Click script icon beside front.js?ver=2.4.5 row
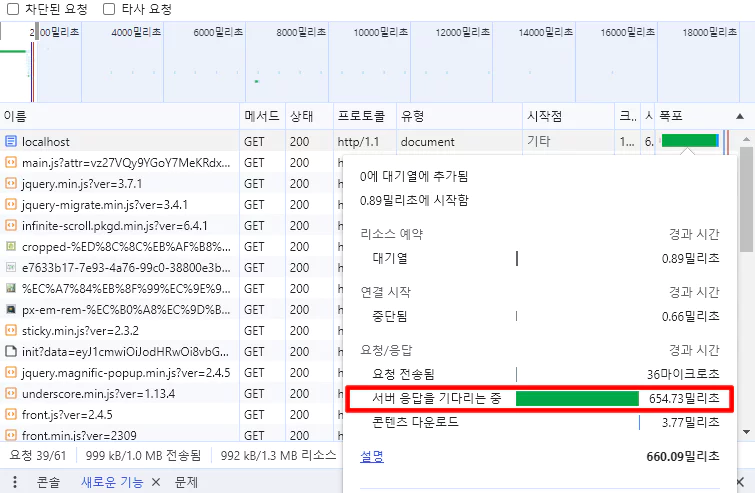The image size is (755, 493). point(11,414)
